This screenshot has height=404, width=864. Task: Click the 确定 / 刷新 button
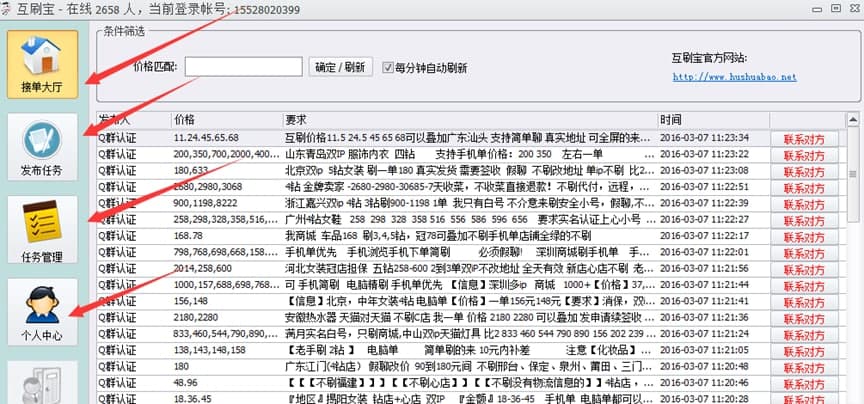[x=341, y=67]
